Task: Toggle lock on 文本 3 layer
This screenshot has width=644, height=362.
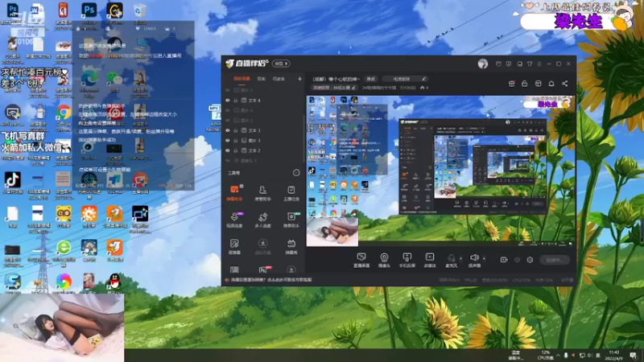Action: 236,130
